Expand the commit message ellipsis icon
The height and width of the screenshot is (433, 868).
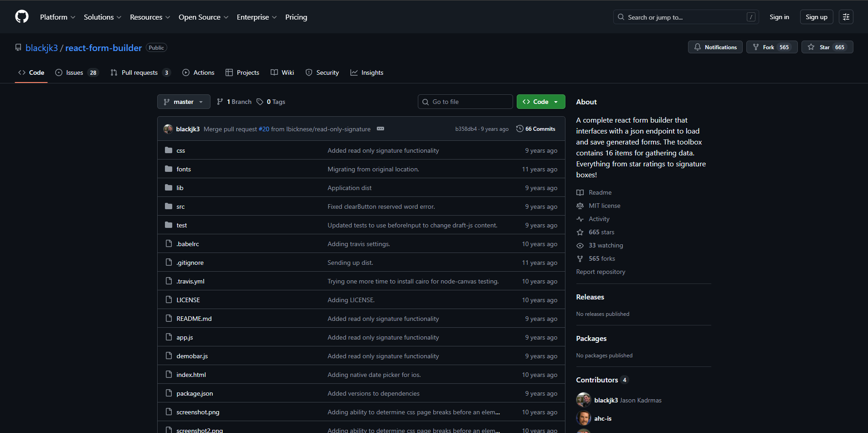click(380, 129)
